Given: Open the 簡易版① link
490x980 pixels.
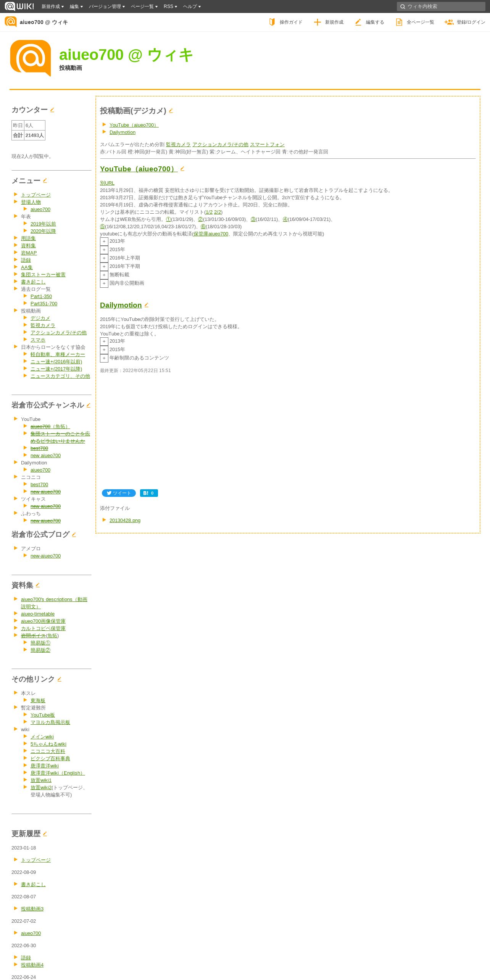Looking at the screenshot, I should click(40, 643).
